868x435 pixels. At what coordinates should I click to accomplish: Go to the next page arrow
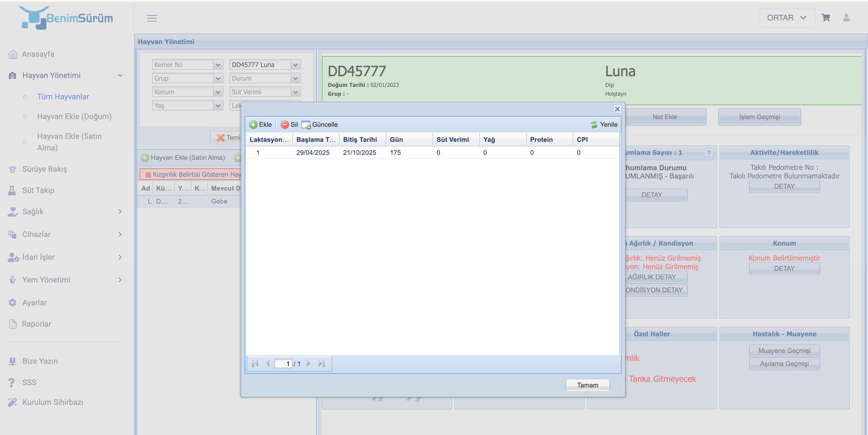pyautogui.click(x=308, y=363)
